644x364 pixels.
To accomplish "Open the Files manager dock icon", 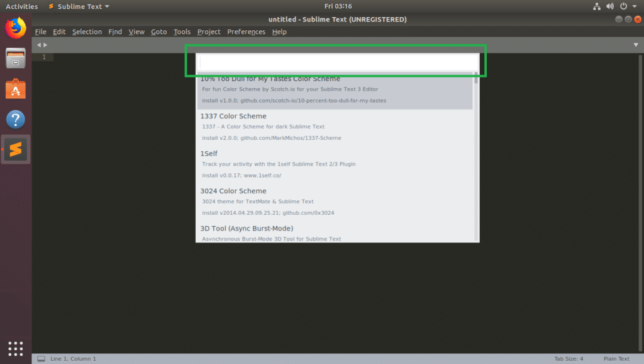I will point(15,58).
